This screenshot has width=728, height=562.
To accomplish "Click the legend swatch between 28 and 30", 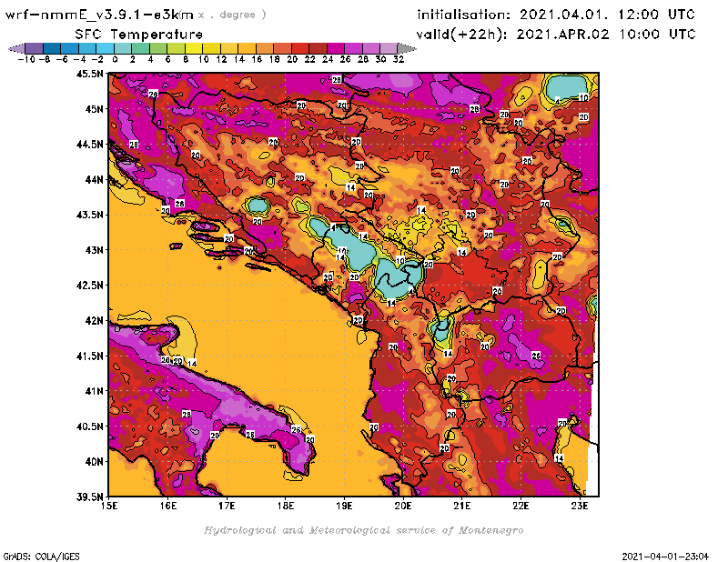I will click(370, 48).
